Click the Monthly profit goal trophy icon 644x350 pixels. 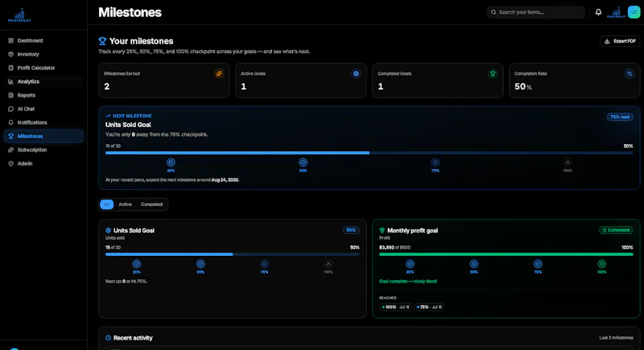(382, 231)
